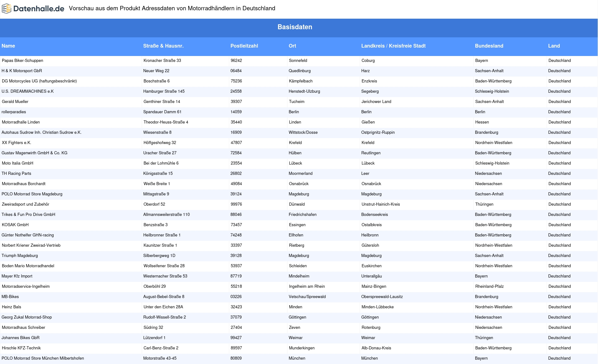
Task: Click town Wittstock/Dosse
Action: tap(303, 133)
